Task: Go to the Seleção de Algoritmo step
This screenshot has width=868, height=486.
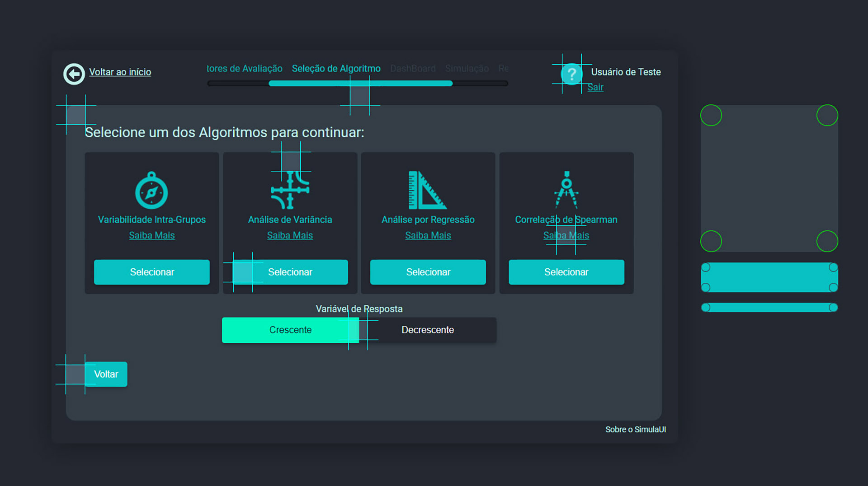Action: pos(336,69)
